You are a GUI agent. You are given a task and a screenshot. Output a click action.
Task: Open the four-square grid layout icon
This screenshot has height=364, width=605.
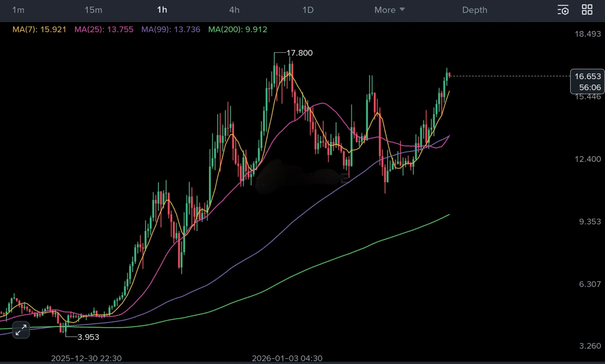click(587, 10)
